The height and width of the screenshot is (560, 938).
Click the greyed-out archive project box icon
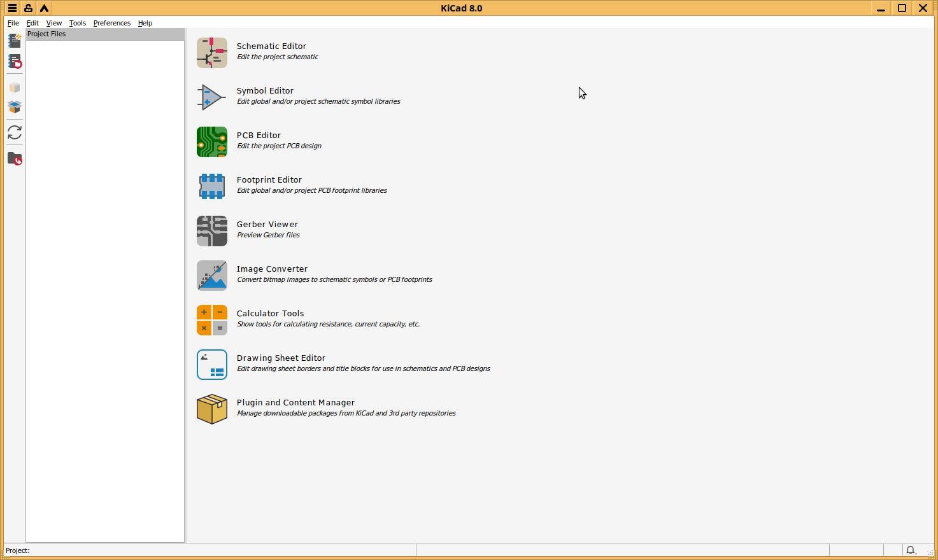coord(15,88)
